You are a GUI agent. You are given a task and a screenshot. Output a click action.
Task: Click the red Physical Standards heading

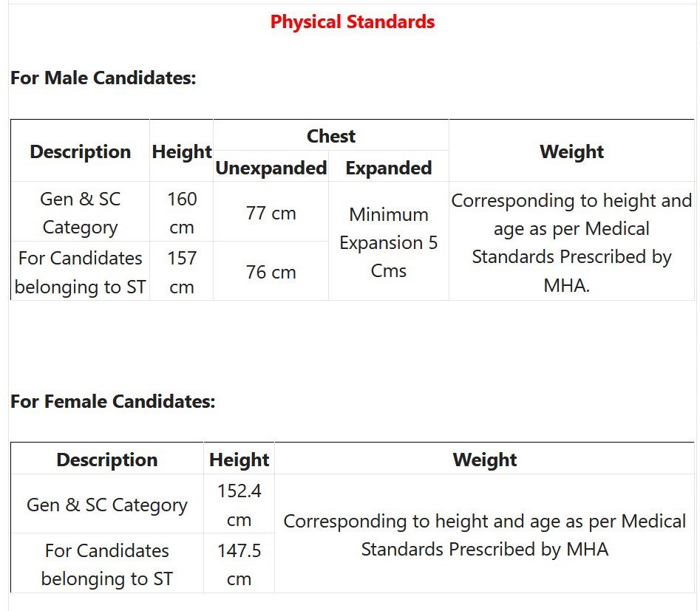(x=353, y=22)
